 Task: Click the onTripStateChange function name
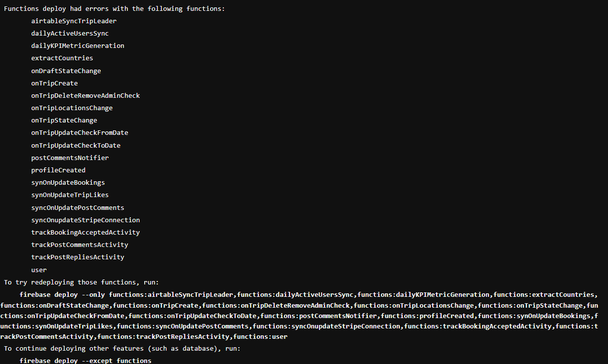[x=64, y=120]
